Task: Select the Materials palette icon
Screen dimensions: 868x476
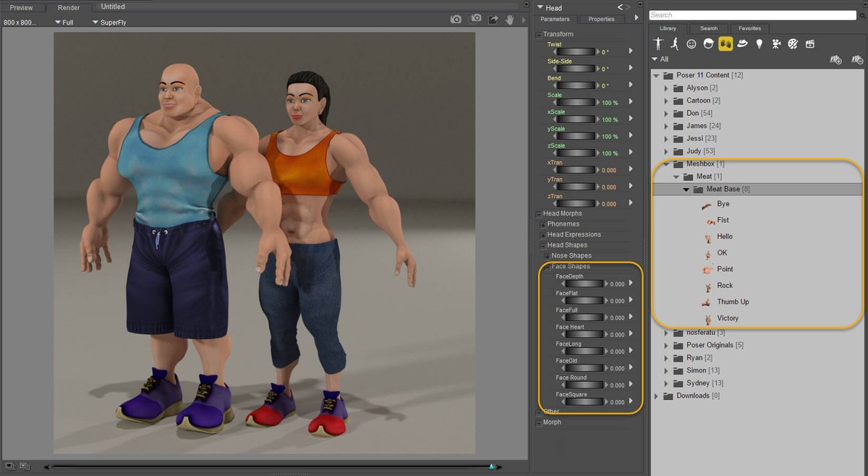Action: point(793,43)
